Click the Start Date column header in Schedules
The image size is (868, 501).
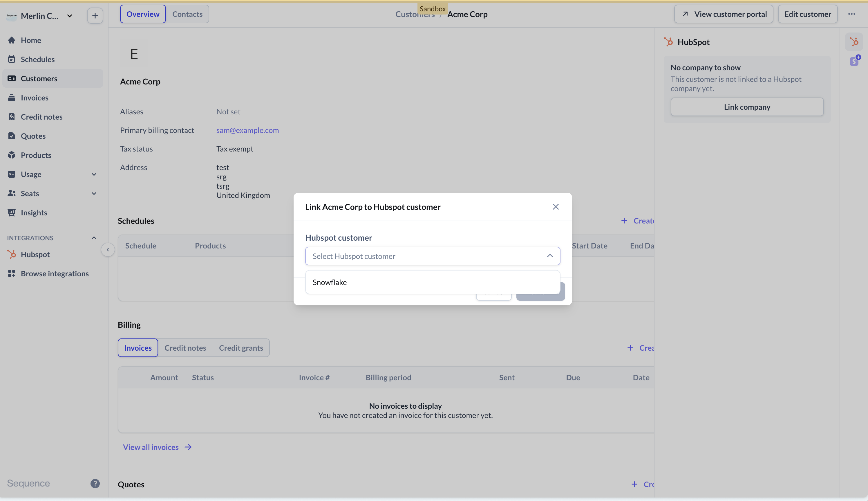point(589,246)
